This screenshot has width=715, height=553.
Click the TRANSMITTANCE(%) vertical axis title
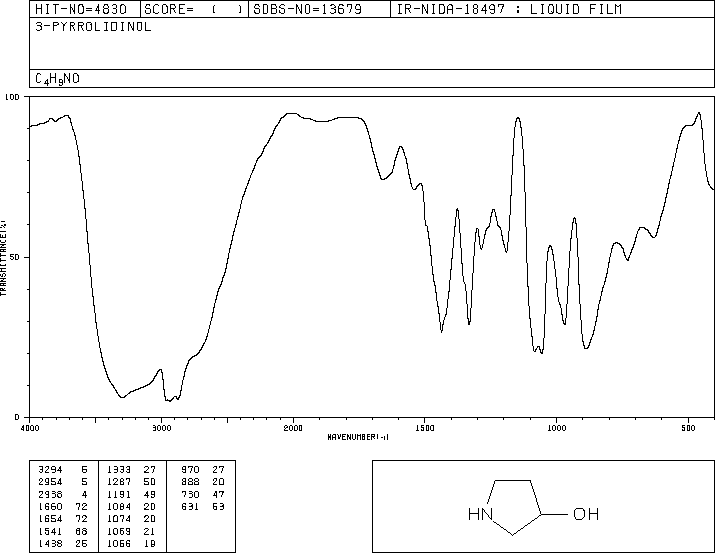coord(3,258)
